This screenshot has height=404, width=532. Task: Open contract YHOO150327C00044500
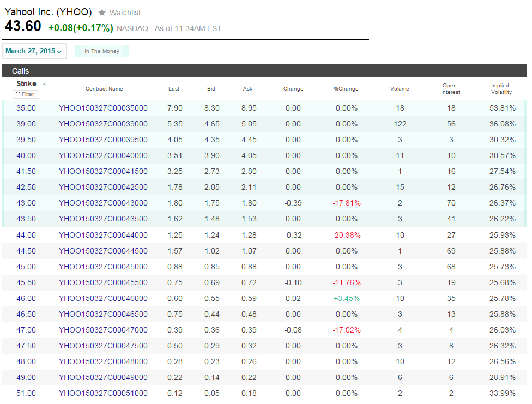tap(103, 251)
